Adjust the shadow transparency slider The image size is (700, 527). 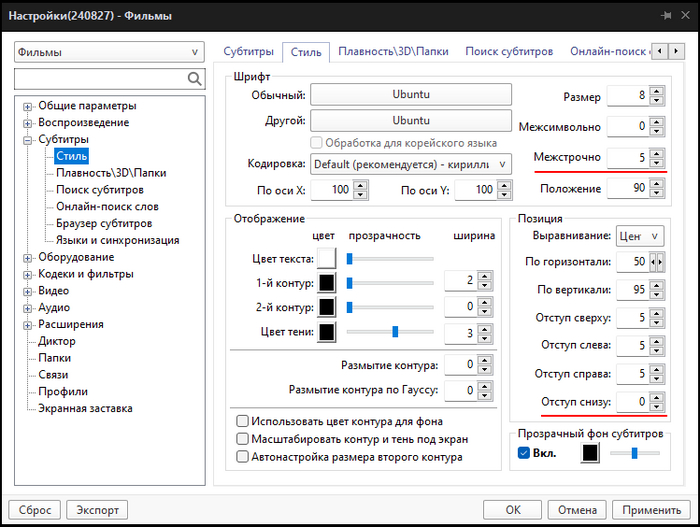396,331
